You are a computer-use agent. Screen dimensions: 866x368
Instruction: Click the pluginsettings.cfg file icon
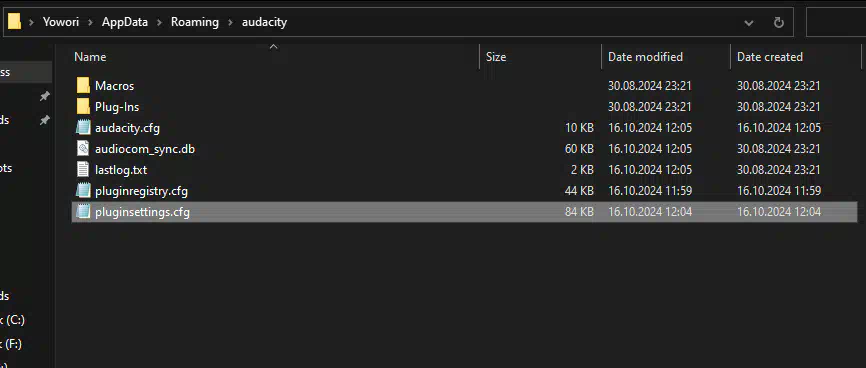83,212
